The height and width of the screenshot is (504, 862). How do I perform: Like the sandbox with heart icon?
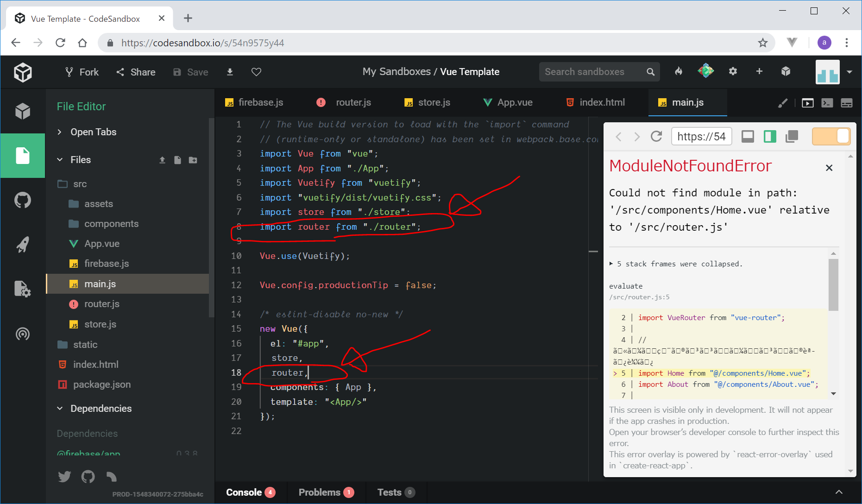click(x=256, y=72)
